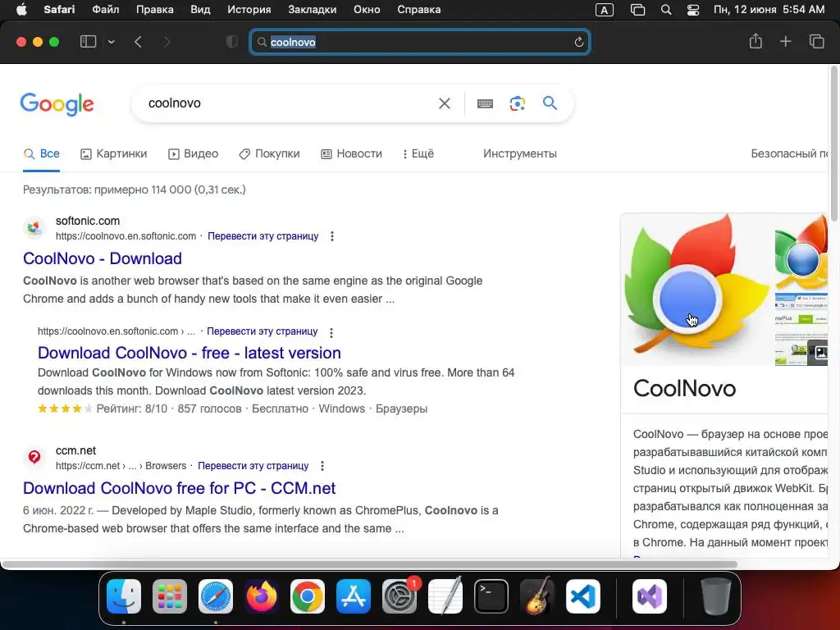Clear the Google search query with the X
The image size is (840, 630).
pyautogui.click(x=445, y=103)
